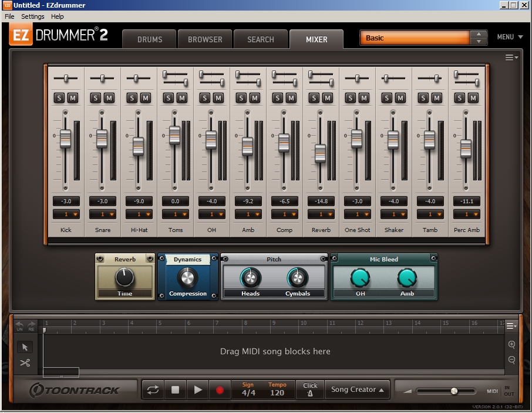Image resolution: width=532 pixels, height=413 pixels.
Task: Toggle the Click metronome
Action: pyautogui.click(x=310, y=390)
